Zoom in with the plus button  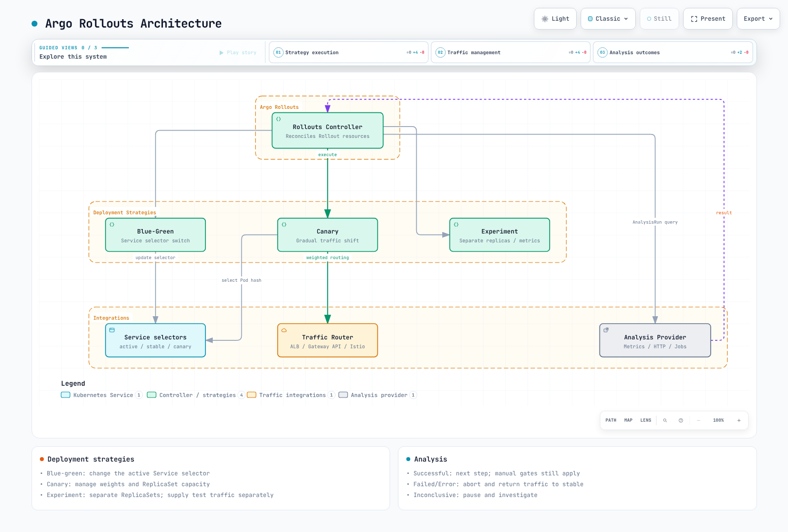point(739,420)
